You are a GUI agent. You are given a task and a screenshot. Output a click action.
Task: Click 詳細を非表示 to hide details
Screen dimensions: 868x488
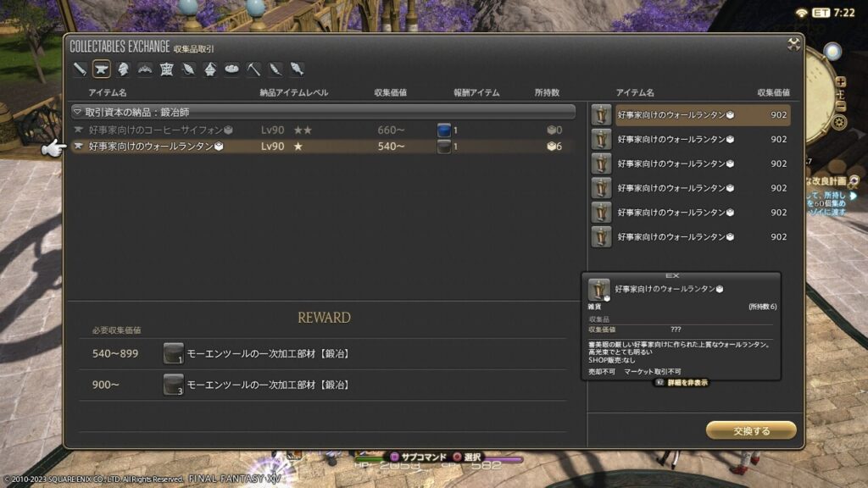tap(682, 382)
